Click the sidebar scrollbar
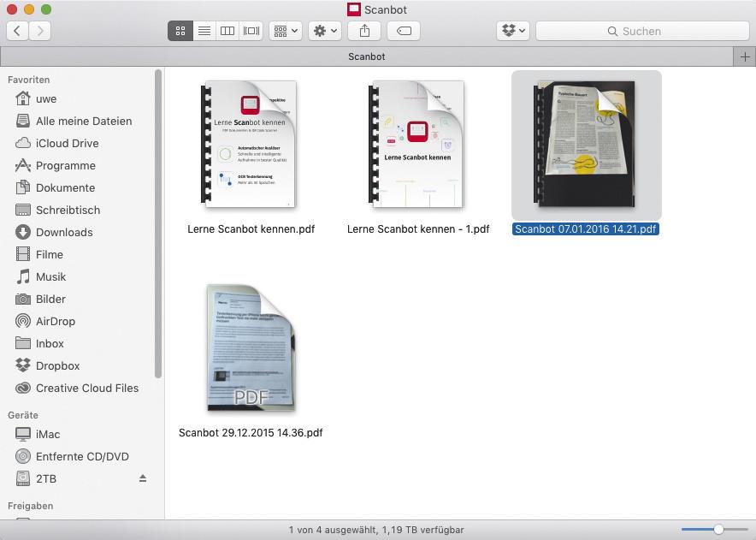This screenshot has width=756, height=540. [157, 223]
